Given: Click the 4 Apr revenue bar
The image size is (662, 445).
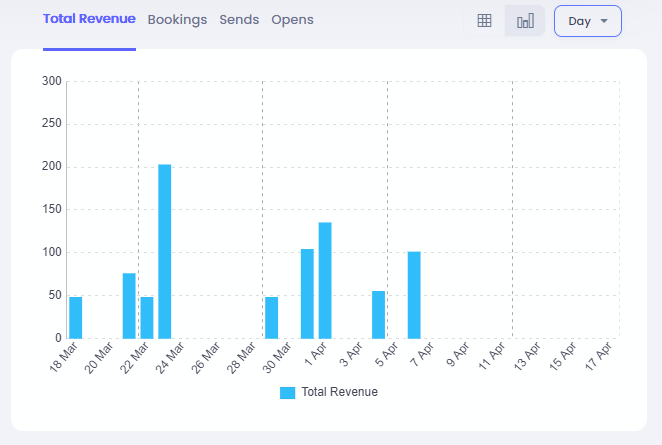Looking at the screenshot, I should [x=378, y=314].
